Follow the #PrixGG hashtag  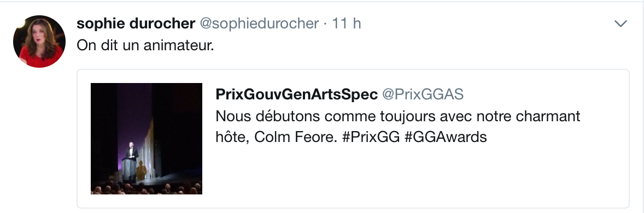(371, 137)
